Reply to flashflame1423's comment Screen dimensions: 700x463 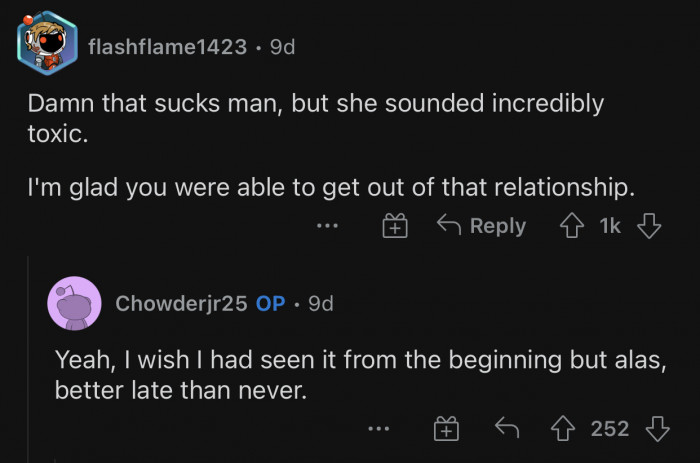pyautogui.click(x=482, y=227)
